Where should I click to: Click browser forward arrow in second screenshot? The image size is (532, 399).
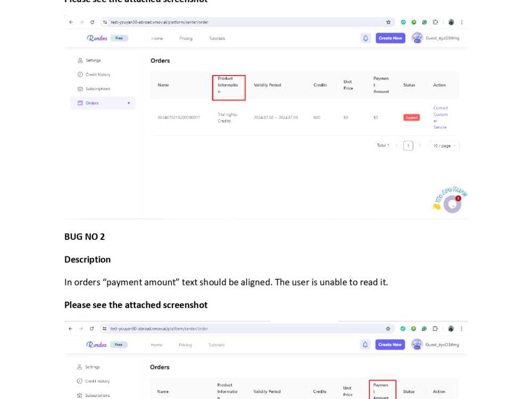(81, 328)
